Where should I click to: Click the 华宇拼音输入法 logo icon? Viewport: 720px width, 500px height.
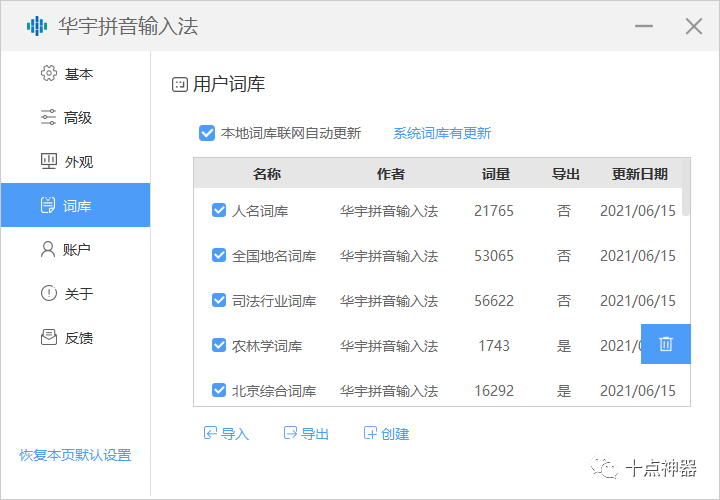tap(37, 26)
